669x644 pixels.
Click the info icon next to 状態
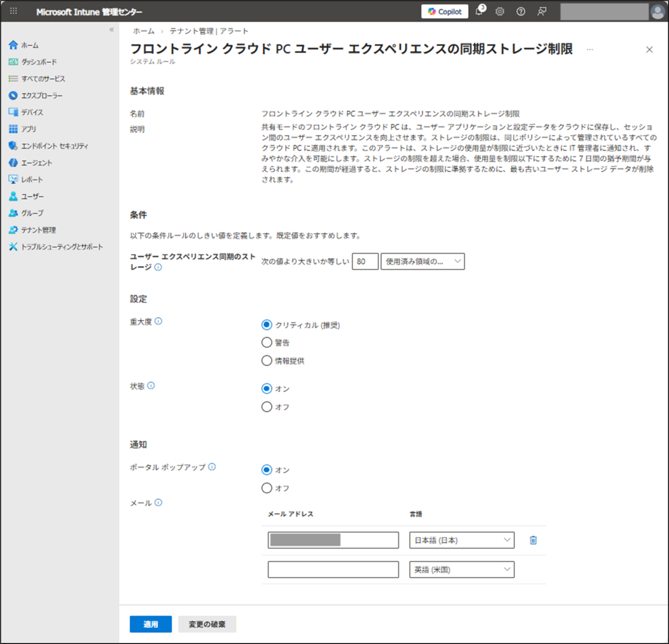pos(151,385)
